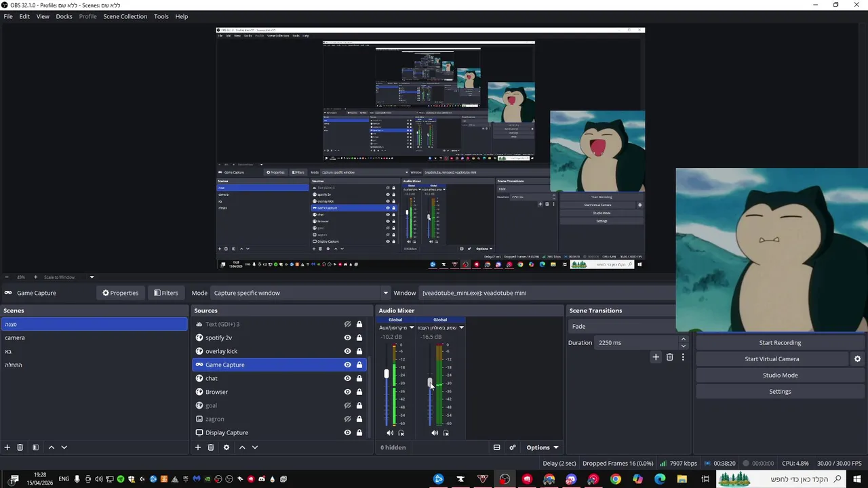The width and height of the screenshot is (868, 488).
Task: Open Microsoft Edge from the taskbar
Action: (660, 479)
